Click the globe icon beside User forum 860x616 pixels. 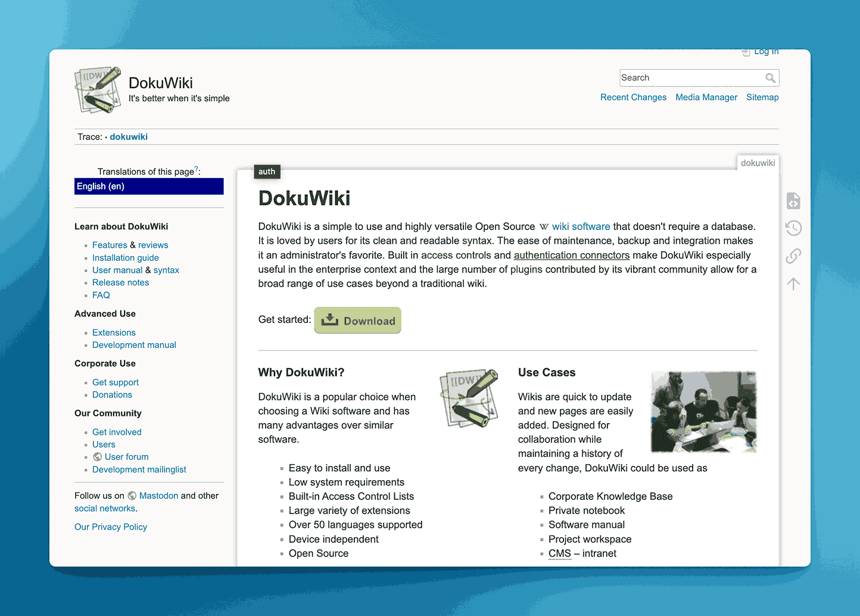point(98,457)
